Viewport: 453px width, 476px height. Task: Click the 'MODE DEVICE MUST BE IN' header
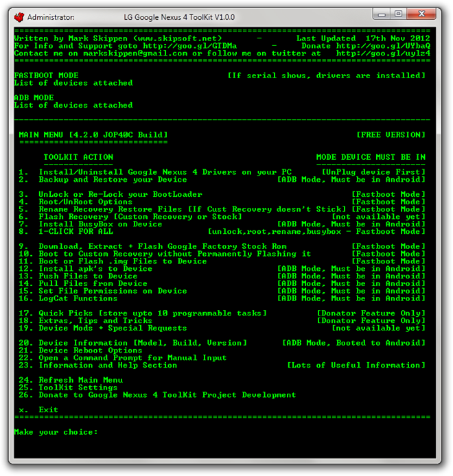tap(371, 157)
